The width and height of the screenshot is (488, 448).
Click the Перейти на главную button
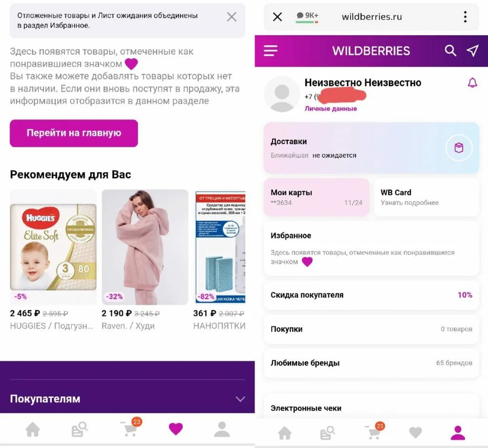tap(74, 133)
